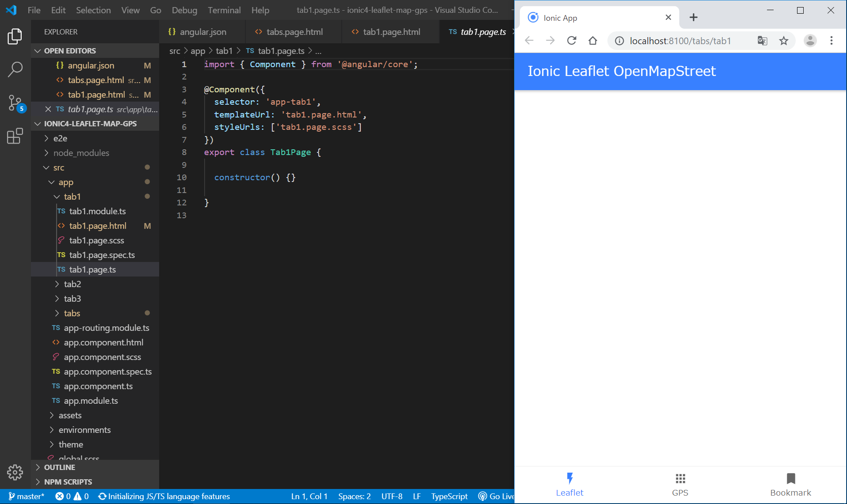Click the master branch status item
The width and height of the screenshot is (847, 504).
[27, 496]
